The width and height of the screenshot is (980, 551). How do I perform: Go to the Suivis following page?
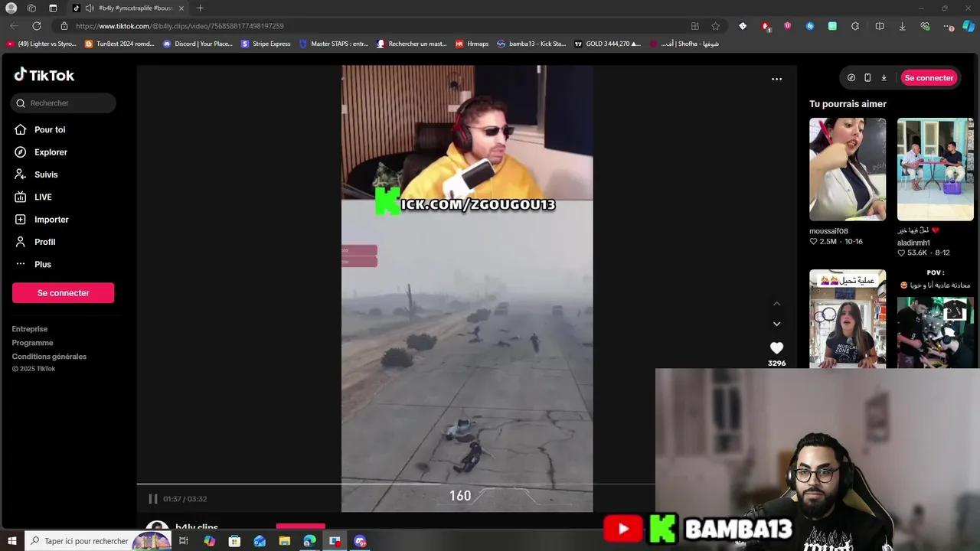[x=36, y=174]
